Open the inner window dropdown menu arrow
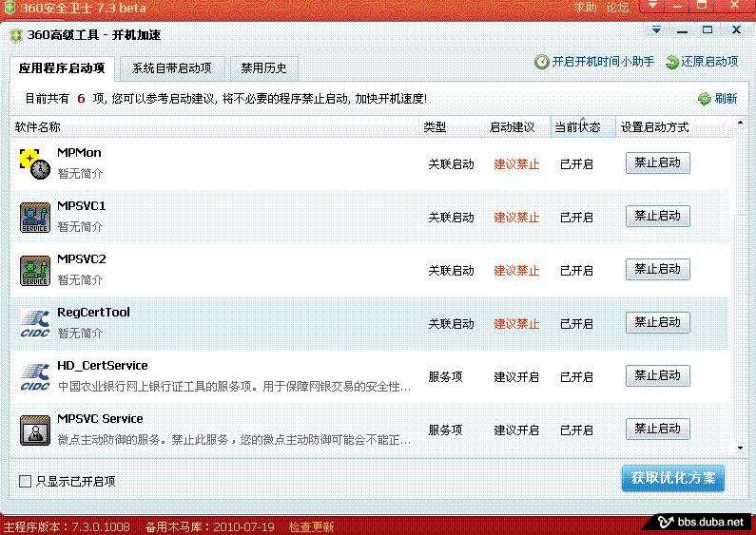 [657, 31]
